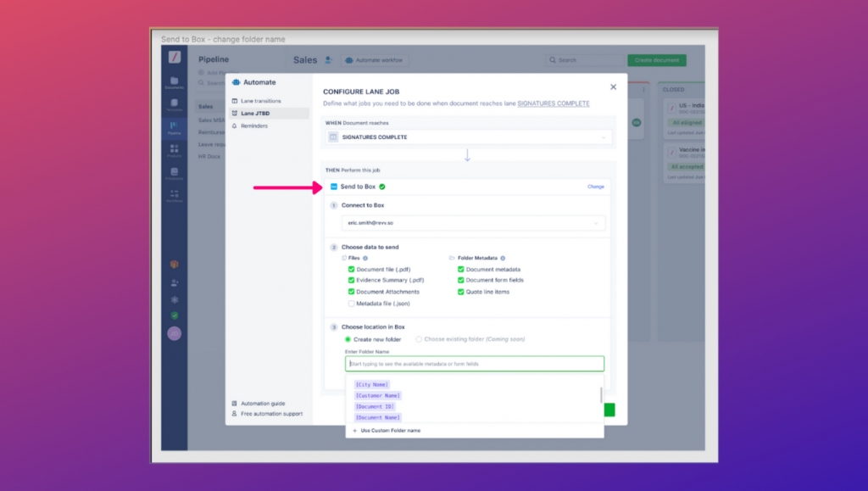This screenshot has height=491, width=868.
Task: Click the lane icon in Signatures Complete field
Action: (333, 137)
